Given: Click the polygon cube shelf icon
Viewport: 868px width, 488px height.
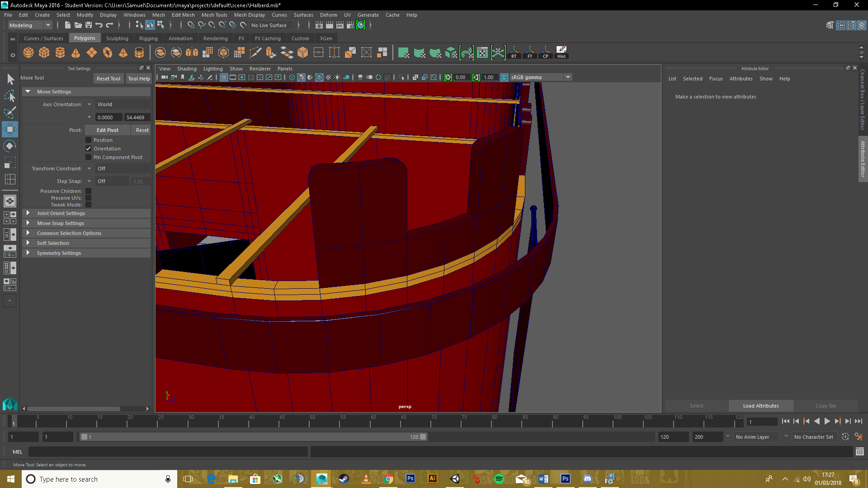Looking at the screenshot, I should [44, 53].
